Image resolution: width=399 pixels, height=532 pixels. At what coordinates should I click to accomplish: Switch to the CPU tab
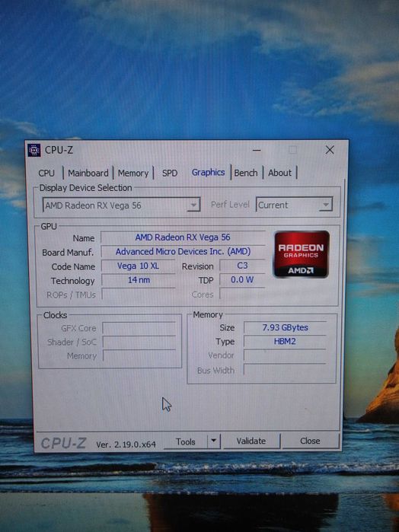coord(46,173)
